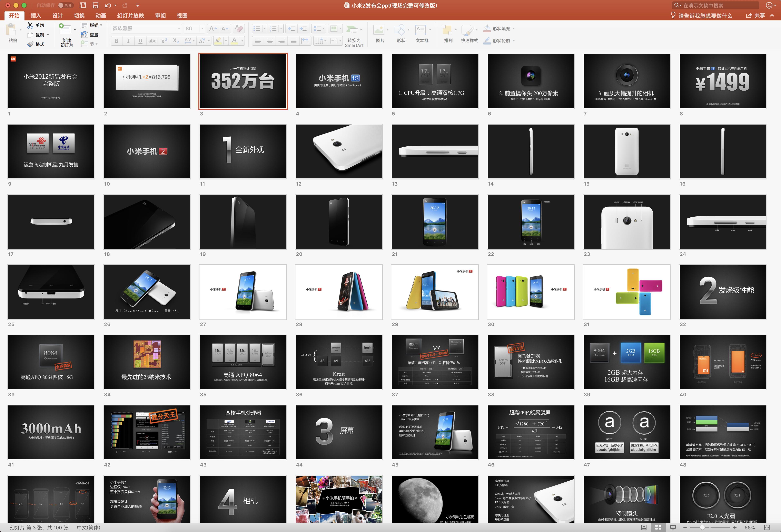Image resolution: width=781 pixels, height=532 pixels.
Task: Click the Share (共享) button
Action: point(755,16)
